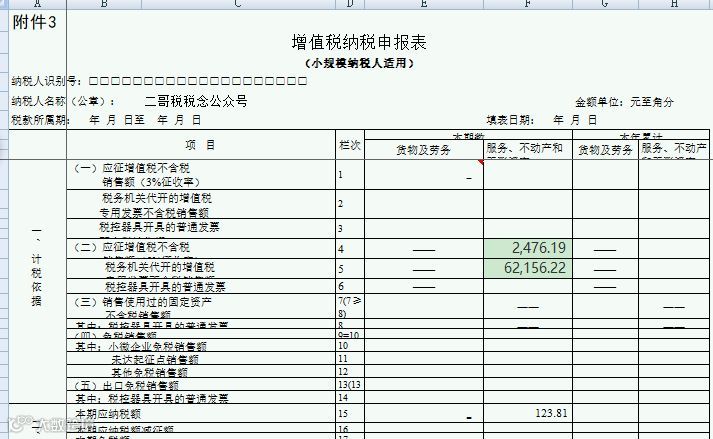Select the (五)出口免税销售额 cell
713x439 pixels.
point(201,385)
